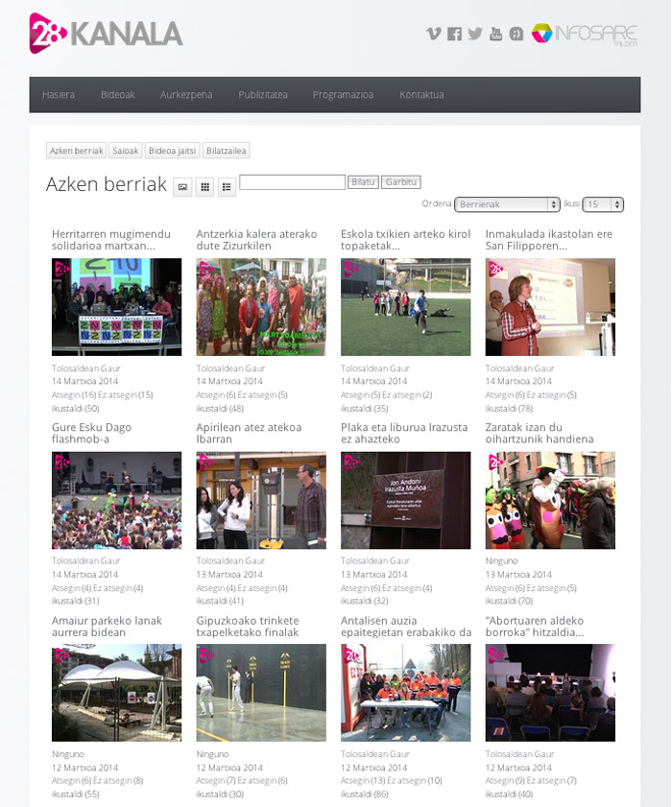Switch to single image view icon
Image resolution: width=672 pixels, height=807 pixels.
[x=182, y=187]
